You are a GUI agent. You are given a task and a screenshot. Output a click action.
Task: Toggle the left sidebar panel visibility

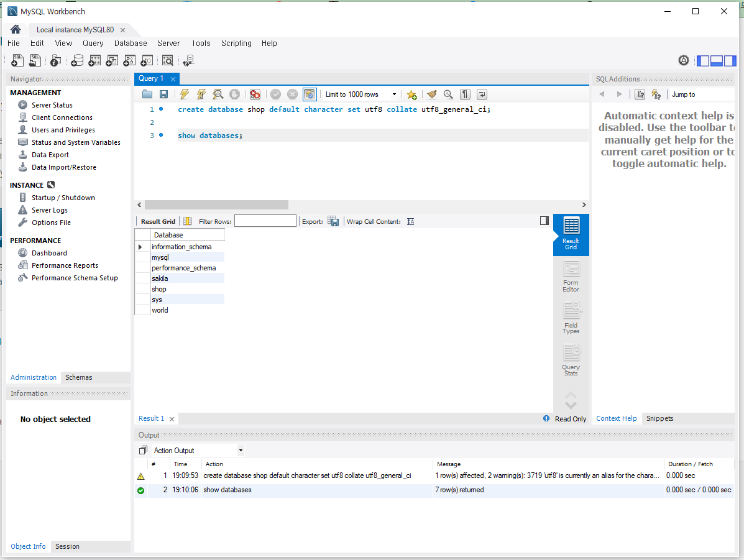(x=703, y=61)
